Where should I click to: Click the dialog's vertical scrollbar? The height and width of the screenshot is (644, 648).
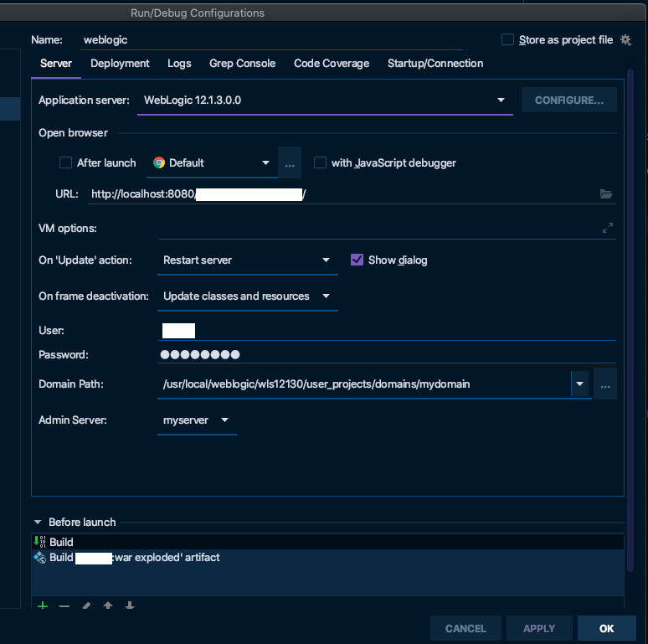[630, 321]
